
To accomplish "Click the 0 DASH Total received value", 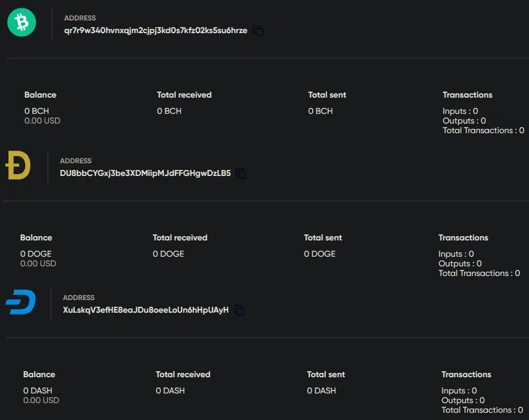I will [x=170, y=390].
